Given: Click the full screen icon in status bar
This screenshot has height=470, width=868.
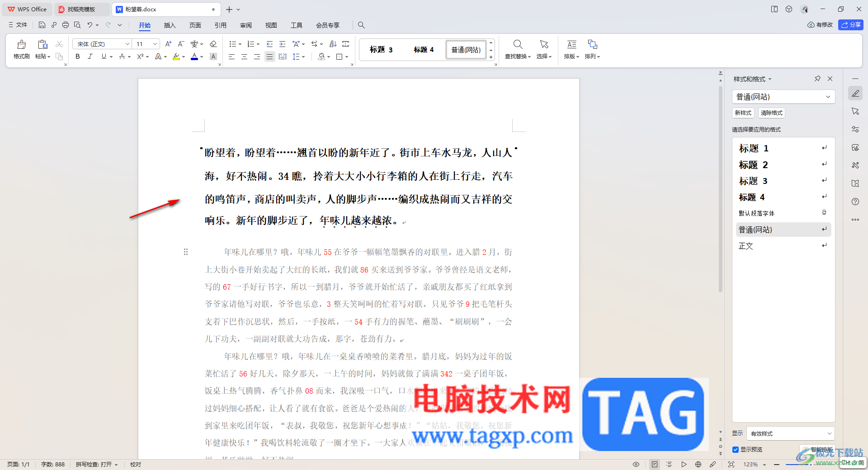Looking at the screenshot, I should coord(731,464).
